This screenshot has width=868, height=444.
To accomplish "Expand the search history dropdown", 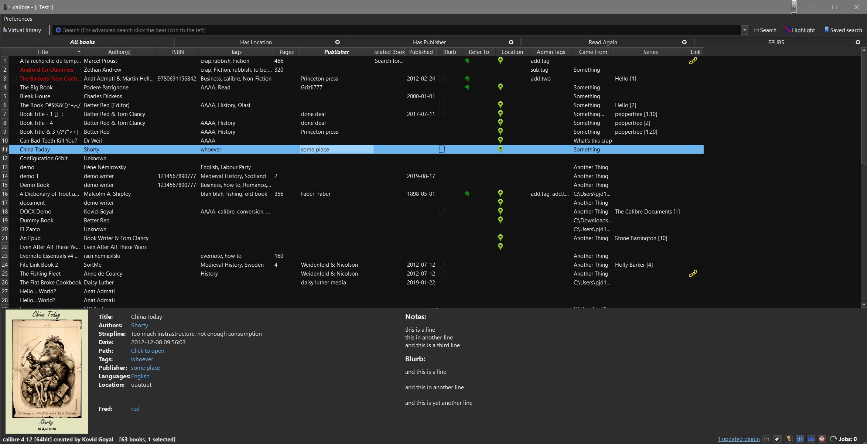I will tap(745, 30).
